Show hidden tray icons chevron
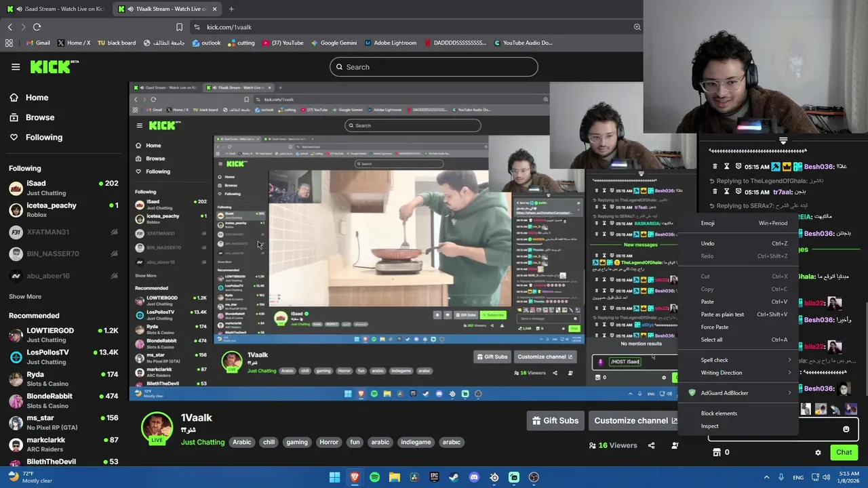This screenshot has width=868, height=488. coord(766,477)
